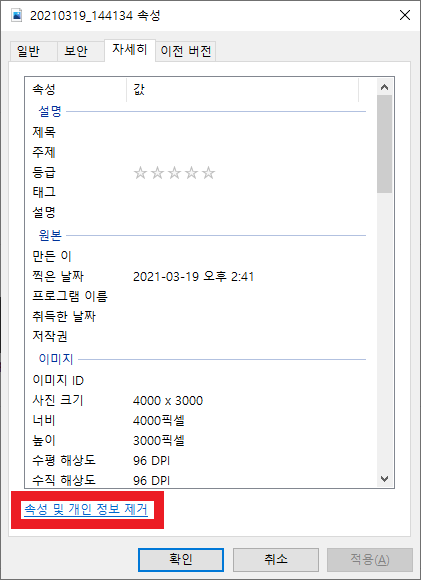The width and height of the screenshot is (421, 580).
Task: Set second star in 등급 rating
Action: click(157, 173)
